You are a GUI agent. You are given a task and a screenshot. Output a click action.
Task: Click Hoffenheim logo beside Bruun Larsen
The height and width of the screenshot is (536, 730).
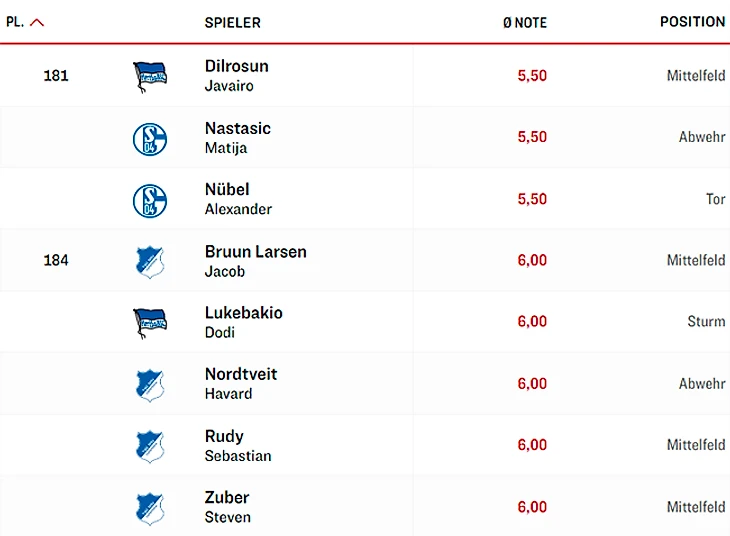click(150, 261)
